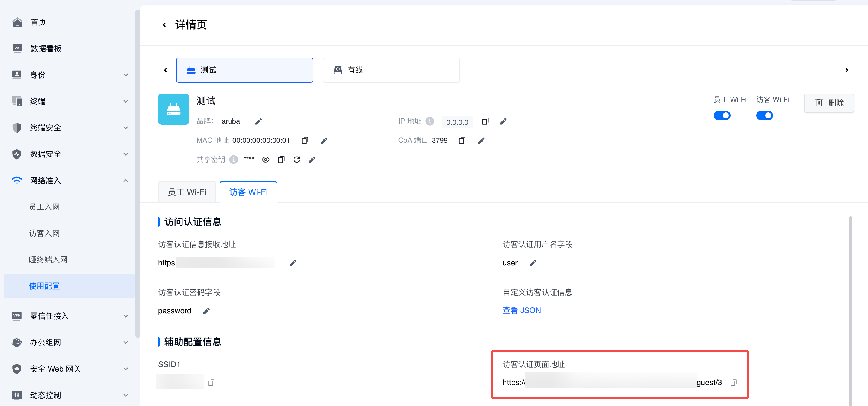This screenshot has height=406, width=868.
Task: Reveal the shared key with eye icon
Action: (x=265, y=160)
